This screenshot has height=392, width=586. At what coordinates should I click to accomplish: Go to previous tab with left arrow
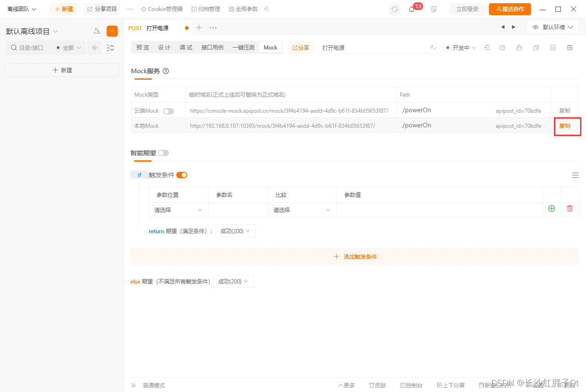503,27
